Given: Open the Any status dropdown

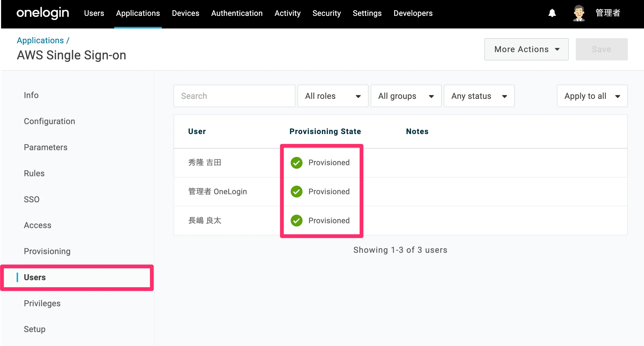Looking at the screenshot, I should (479, 96).
